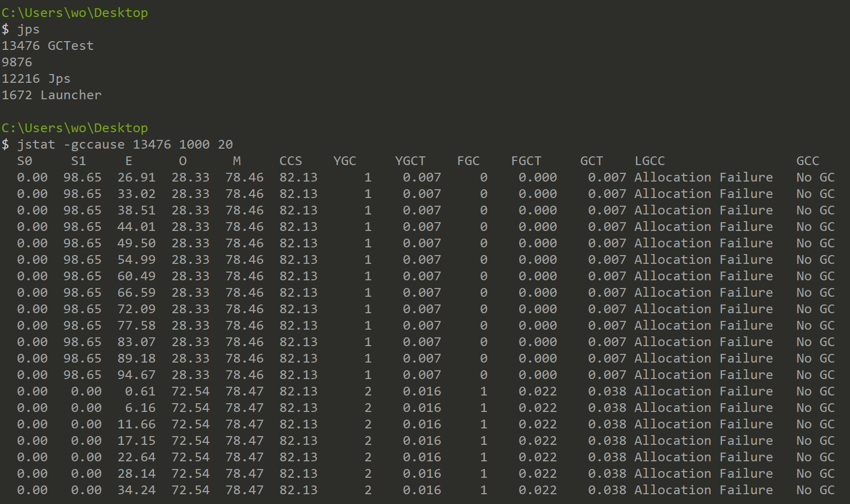Click the YGCT column header

410,161
